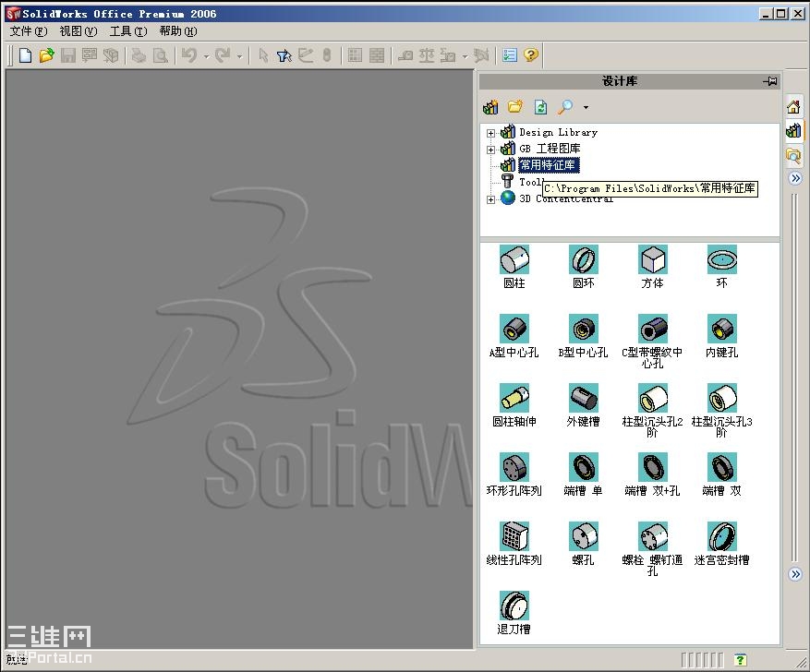Open the Redo history dropdown arrow
The image size is (810, 672).
click(239, 56)
